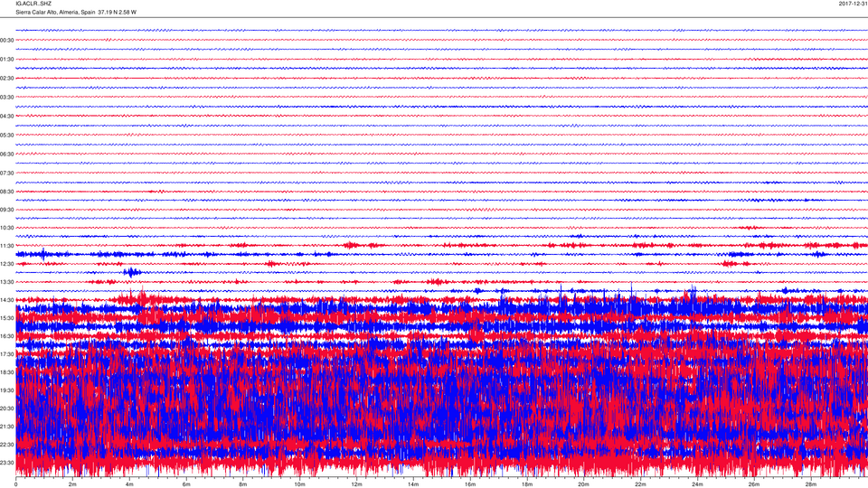Viewport: 868px width, 488px height.
Task: Select the 17:30 time label
Action: coord(7,354)
